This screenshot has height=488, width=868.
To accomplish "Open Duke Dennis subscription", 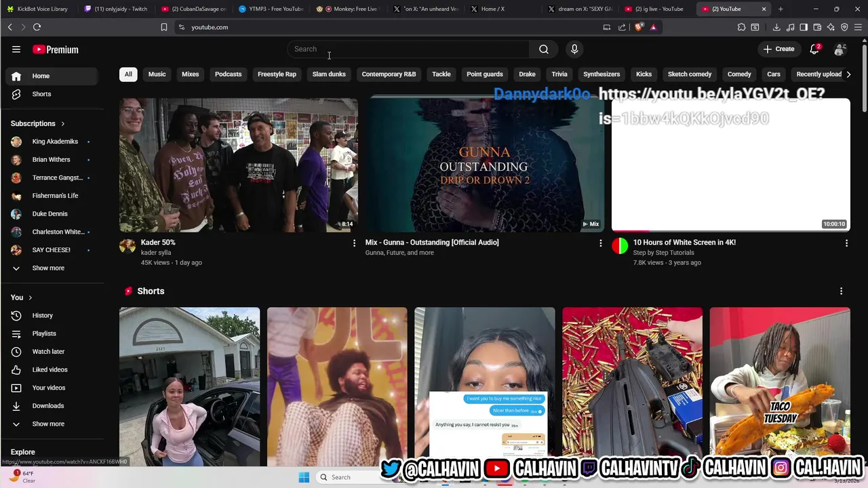I will click(x=52, y=213).
